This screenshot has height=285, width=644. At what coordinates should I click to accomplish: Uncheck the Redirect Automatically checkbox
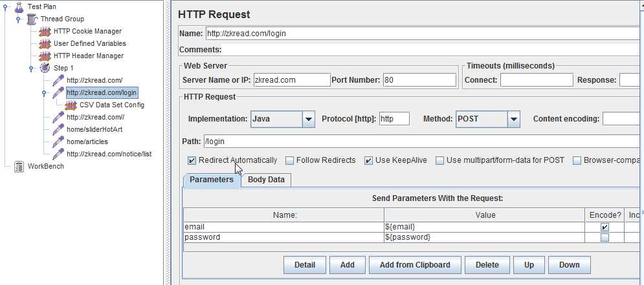(192, 160)
